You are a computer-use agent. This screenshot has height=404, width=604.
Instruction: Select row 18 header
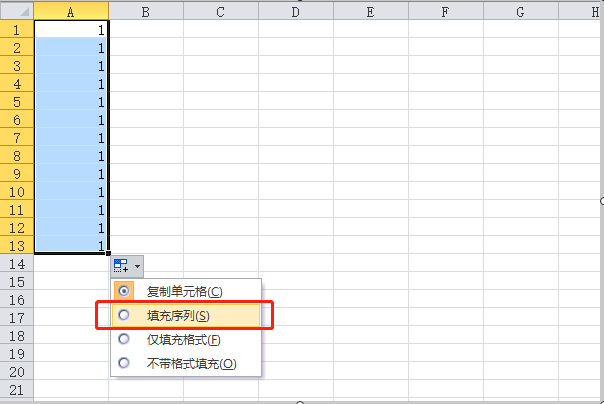(17, 335)
